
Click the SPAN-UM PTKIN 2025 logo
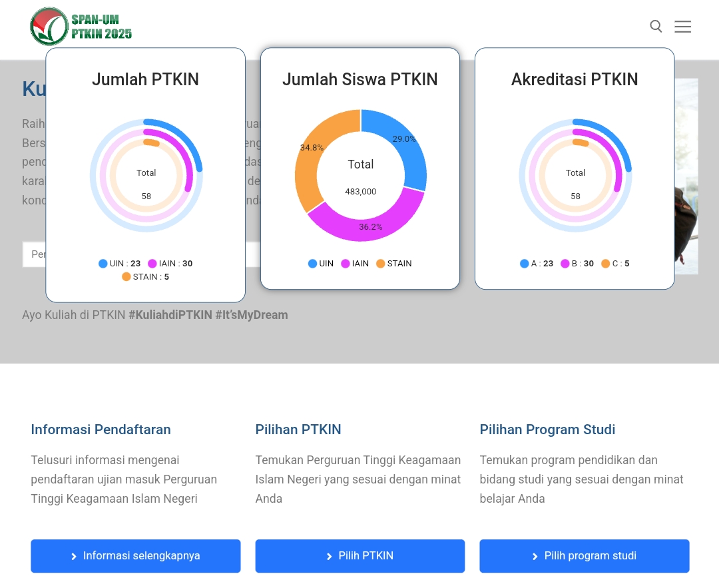click(81, 27)
